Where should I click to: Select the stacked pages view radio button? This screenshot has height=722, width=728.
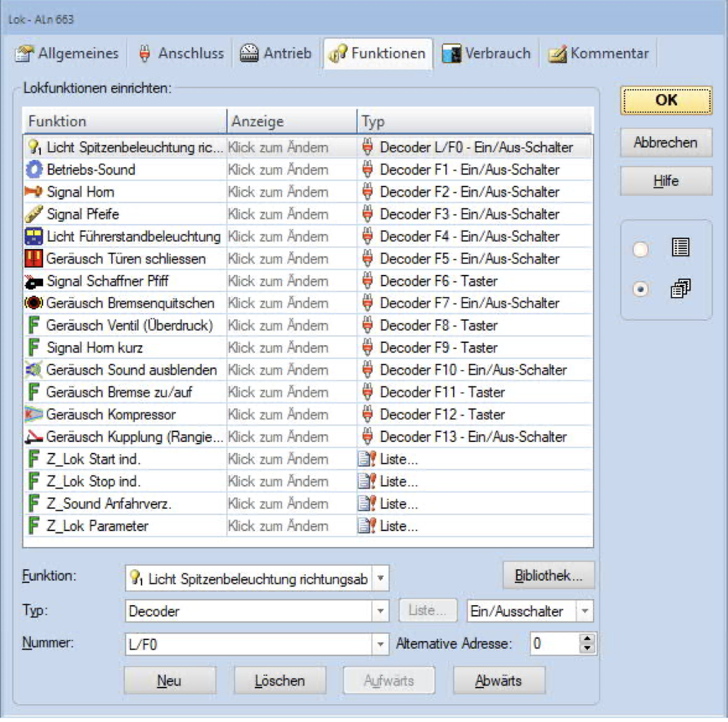pos(640,289)
